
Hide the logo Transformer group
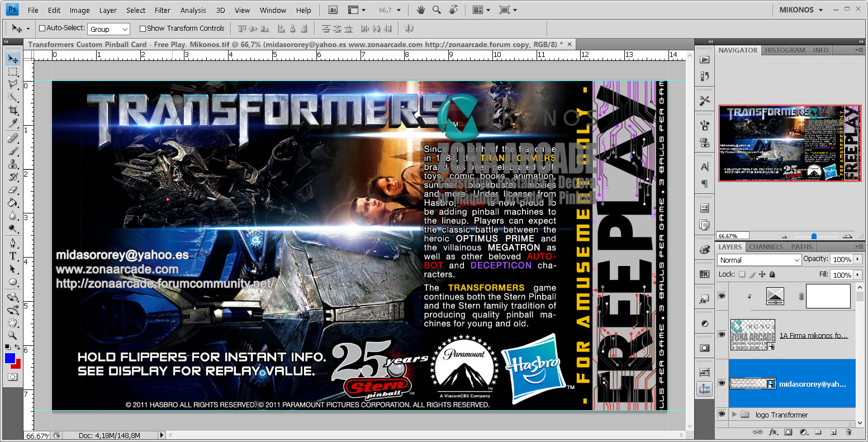(722, 415)
